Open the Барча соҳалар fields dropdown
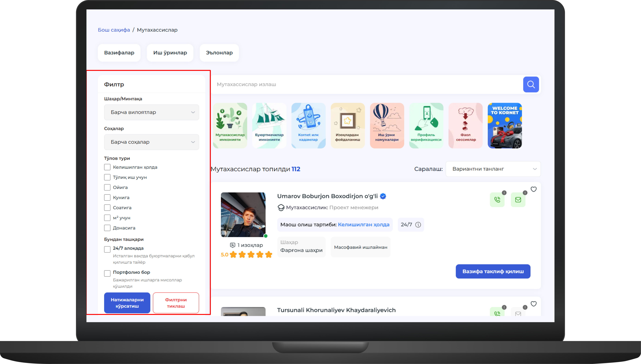 [152, 142]
